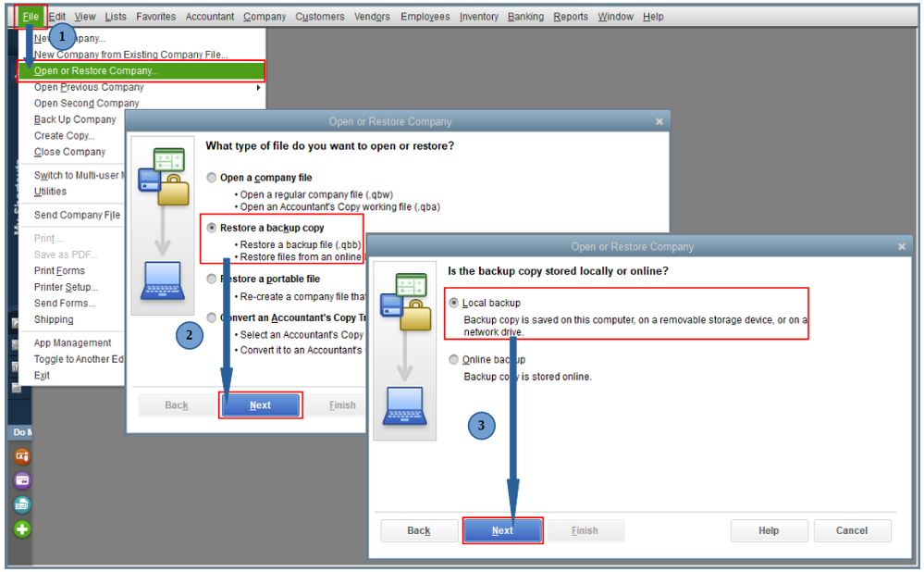924x572 pixels.
Task: Select Switch to Multi-user menu entry
Action: click(79, 175)
